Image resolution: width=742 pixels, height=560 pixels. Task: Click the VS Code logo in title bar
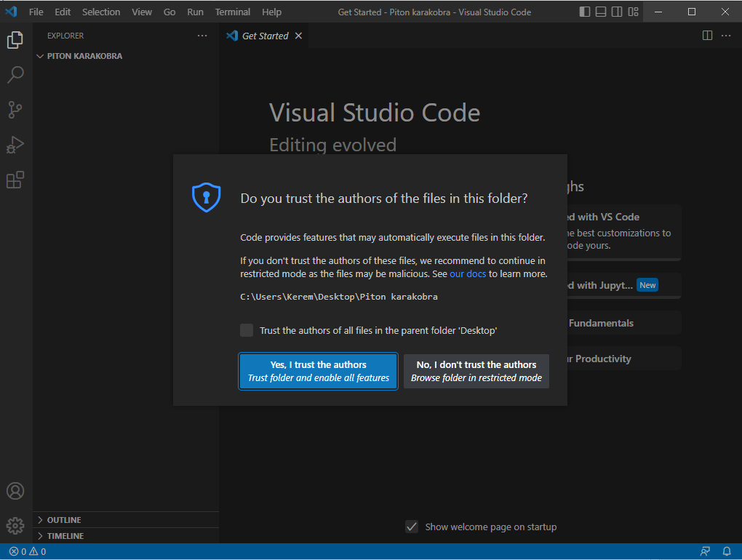click(x=12, y=12)
